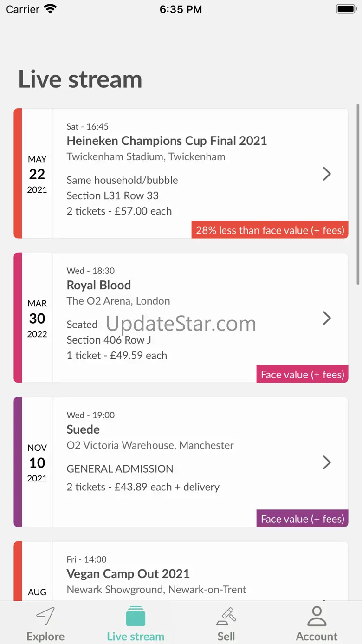The height and width of the screenshot is (644, 362).
Task: Tap the Live stream stack icon
Action: click(x=136, y=616)
